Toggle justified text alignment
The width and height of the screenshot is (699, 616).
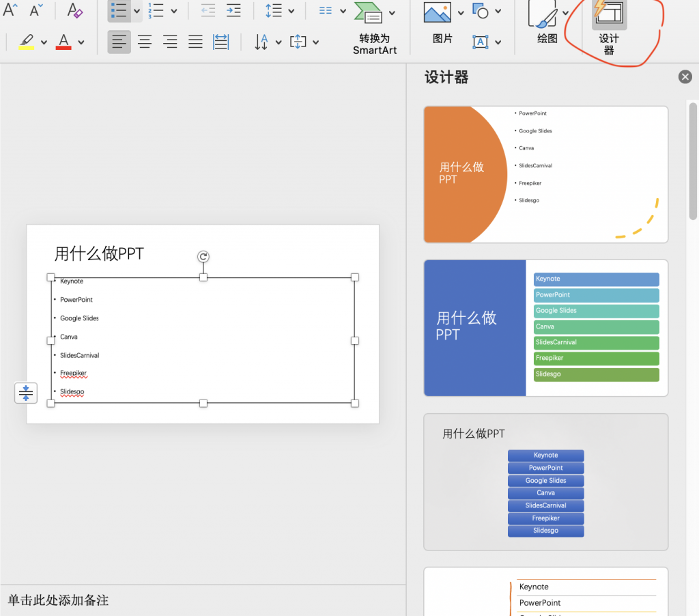(x=195, y=42)
